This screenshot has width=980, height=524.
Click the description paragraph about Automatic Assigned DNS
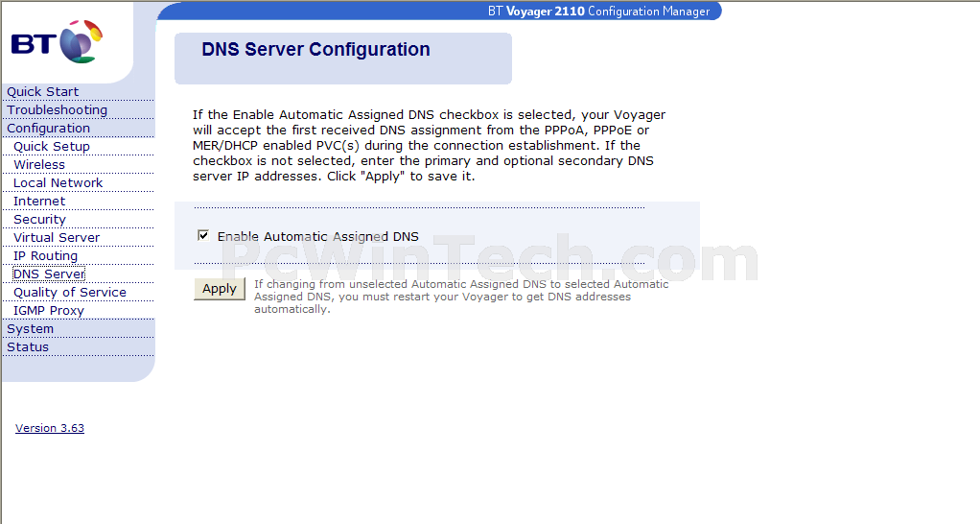[x=429, y=146]
